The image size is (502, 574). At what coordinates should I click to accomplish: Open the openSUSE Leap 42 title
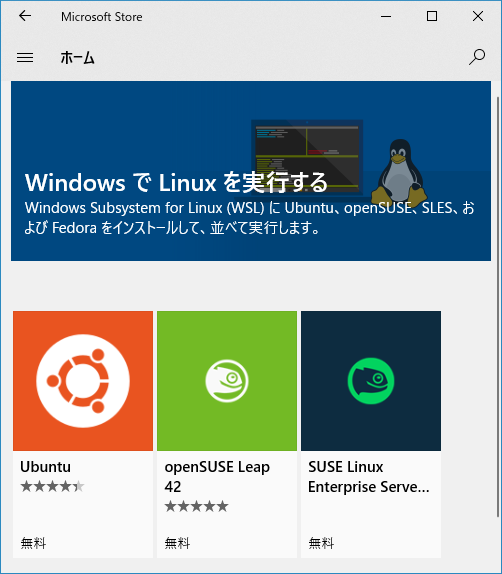click(217, 477)
